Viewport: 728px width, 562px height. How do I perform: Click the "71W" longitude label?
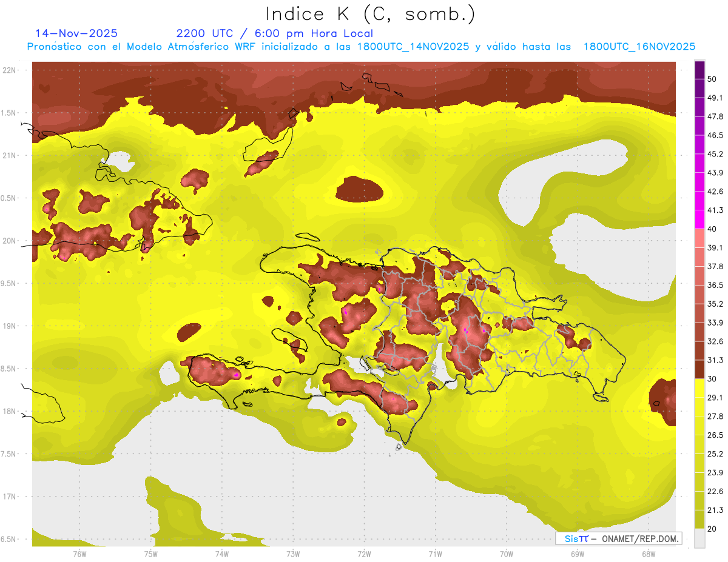(435, 554)
